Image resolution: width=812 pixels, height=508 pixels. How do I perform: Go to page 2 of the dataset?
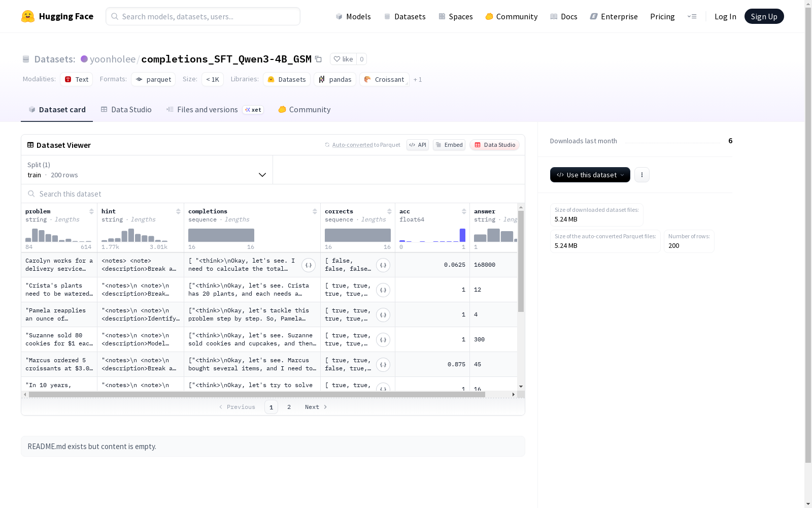tap(289, 407)
